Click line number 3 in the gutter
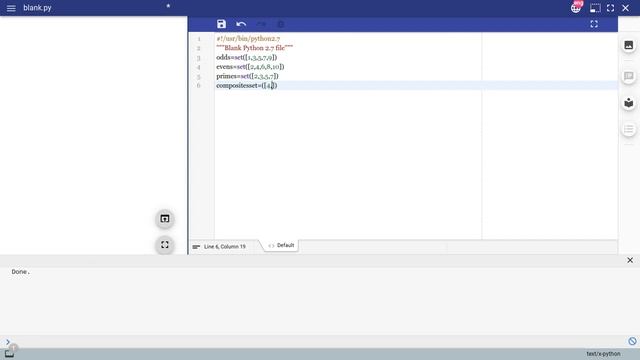Screen dimensions: 640x360 pyautogui.click(x=199, y=58)
